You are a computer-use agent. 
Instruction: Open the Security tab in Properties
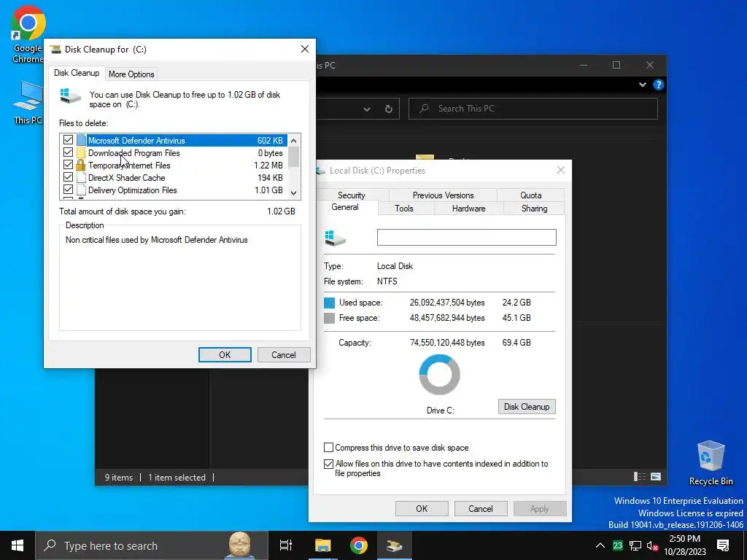pos(352,195)
